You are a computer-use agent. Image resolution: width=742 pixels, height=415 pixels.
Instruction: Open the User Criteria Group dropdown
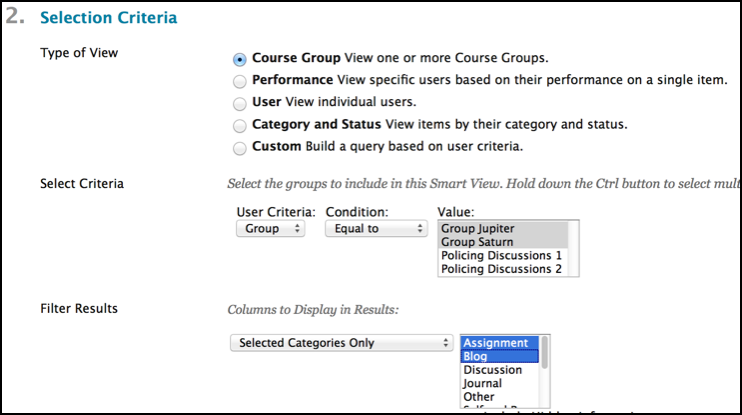[x=271, y=228]
